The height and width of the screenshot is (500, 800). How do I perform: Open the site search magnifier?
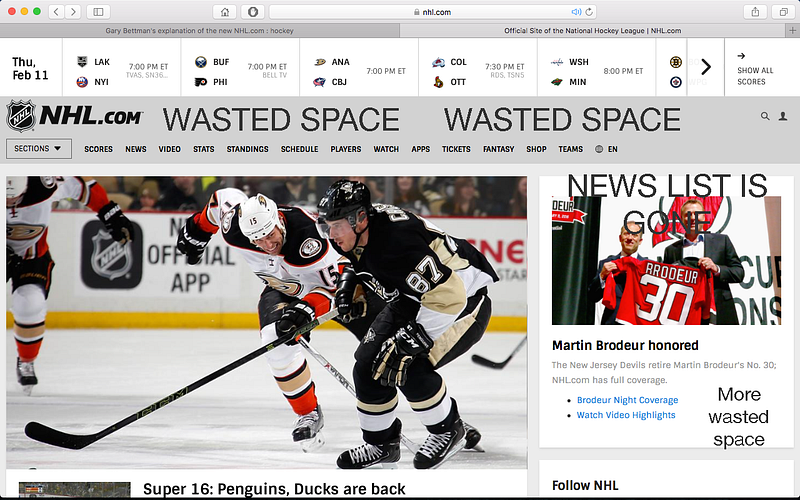(x=765, y=116)
